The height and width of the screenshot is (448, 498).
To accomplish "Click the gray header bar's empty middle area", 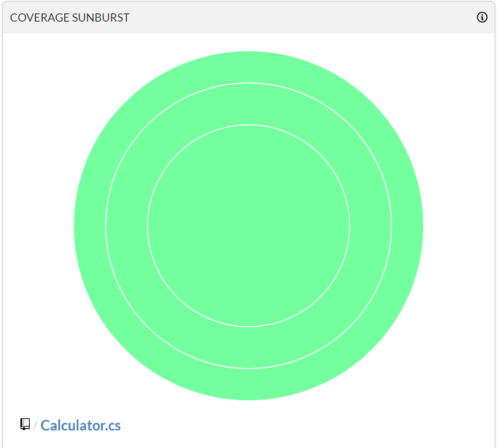I will click(292, 17).
